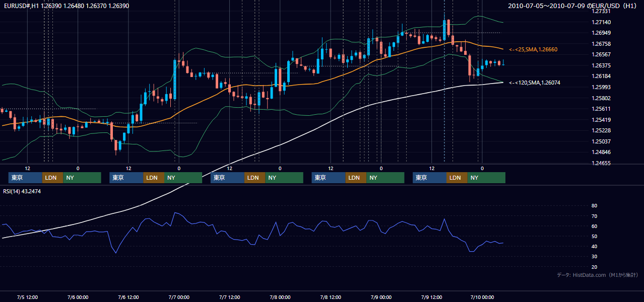Click price axis label 1.25993
644x302 pixels.
point(602,87)
